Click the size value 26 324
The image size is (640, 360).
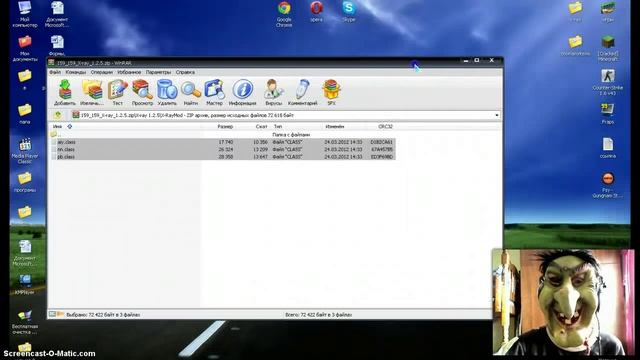(x=226, y=149)
